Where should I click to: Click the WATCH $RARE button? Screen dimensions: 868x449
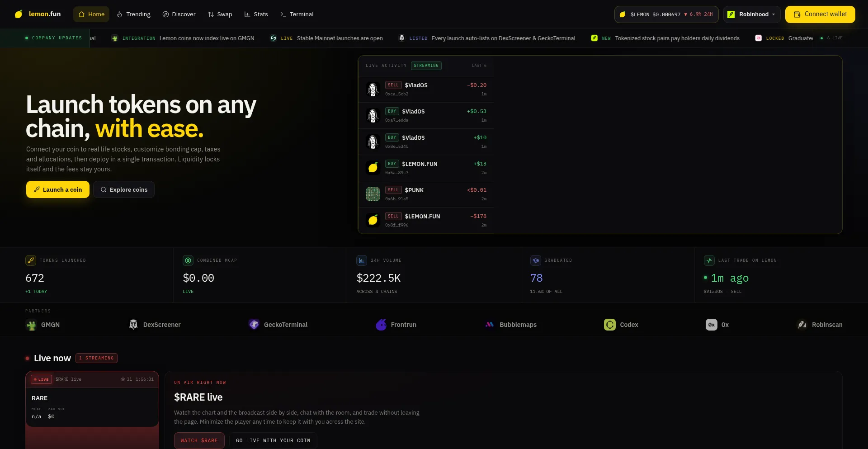click(x=199, y=440)
